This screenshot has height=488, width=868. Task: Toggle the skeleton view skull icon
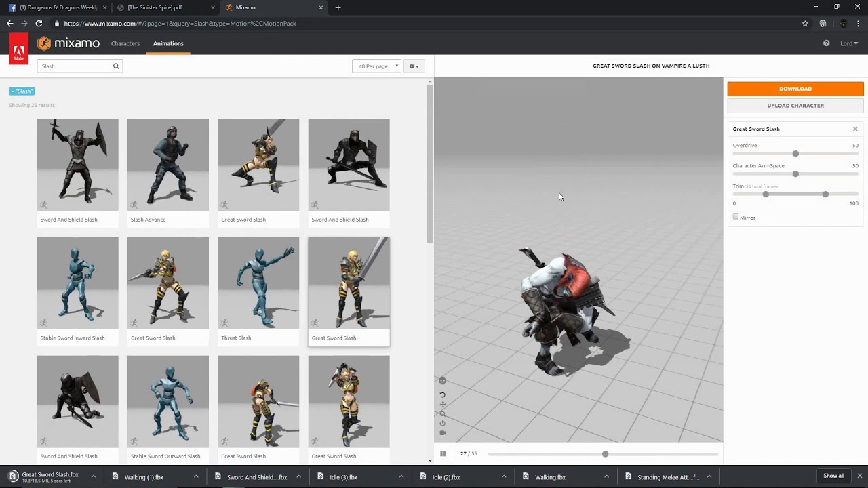442,381
